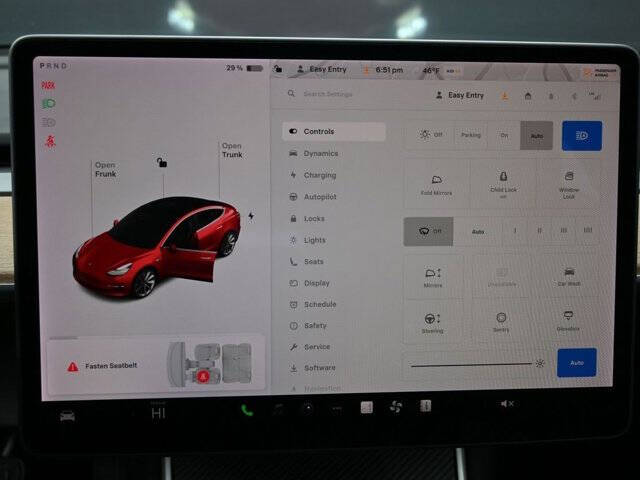Tap the 6:51 pm clock
Screen dimensions: 640x480
pos(389,70)
